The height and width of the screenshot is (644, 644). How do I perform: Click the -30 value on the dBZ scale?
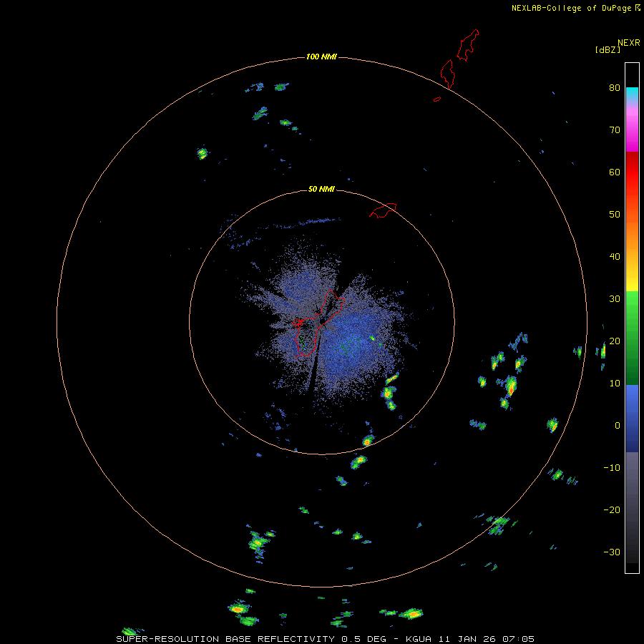(612, 552)
